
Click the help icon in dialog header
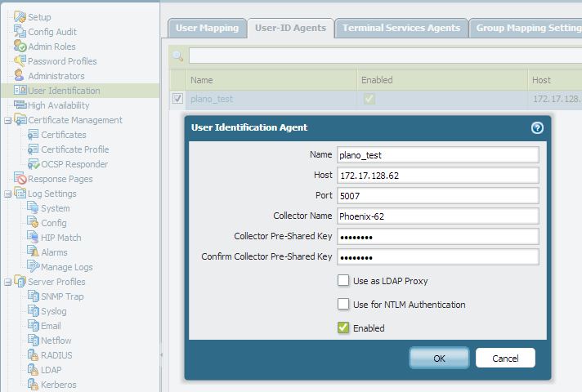pyautogui.click(x=537, y=127)
